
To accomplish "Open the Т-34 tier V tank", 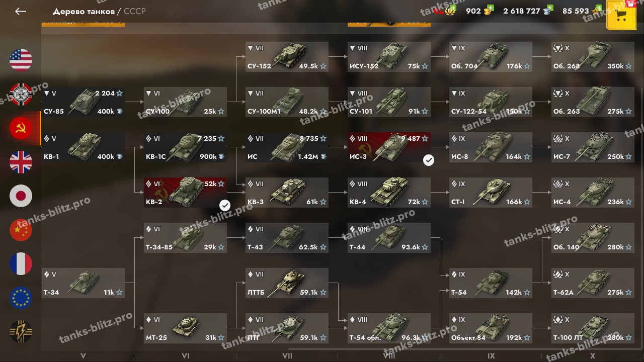I will [83, 283].
